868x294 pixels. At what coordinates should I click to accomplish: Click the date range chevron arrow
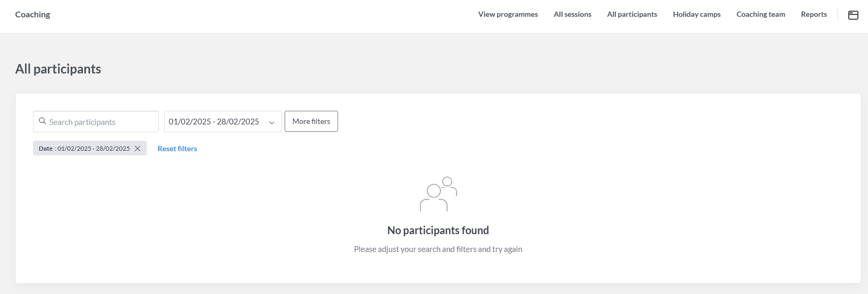(272, 122)
